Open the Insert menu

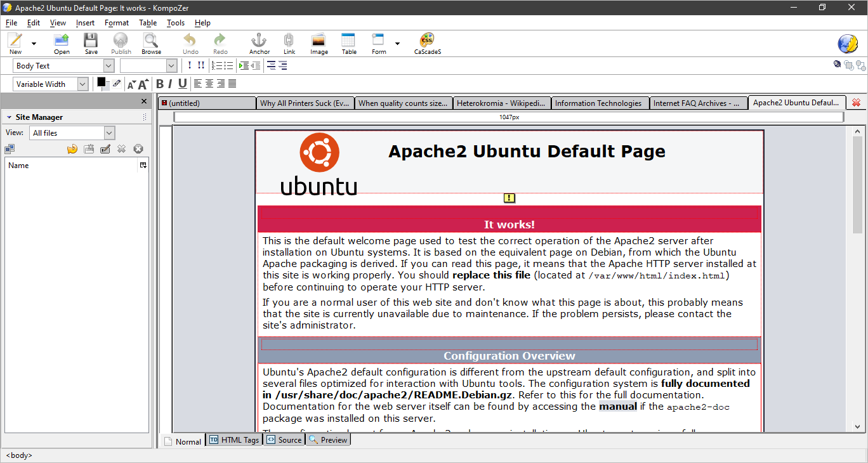pos(85,23)
